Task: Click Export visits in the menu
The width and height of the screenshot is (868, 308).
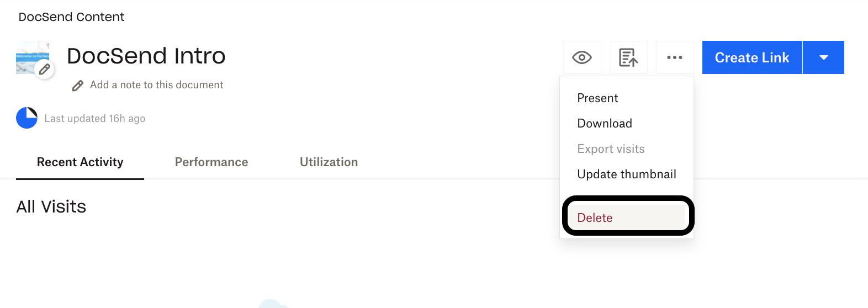Action: pos(611,149)
